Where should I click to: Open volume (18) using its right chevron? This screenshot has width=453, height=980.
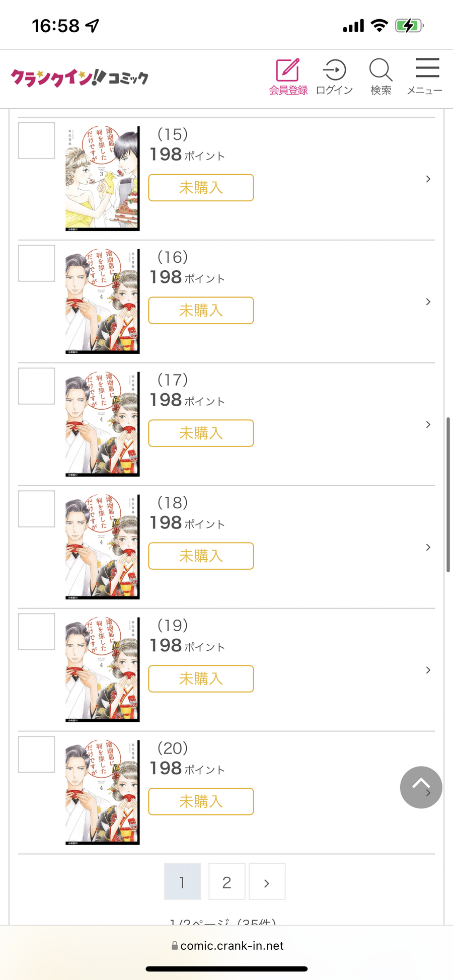click(428, 547)
